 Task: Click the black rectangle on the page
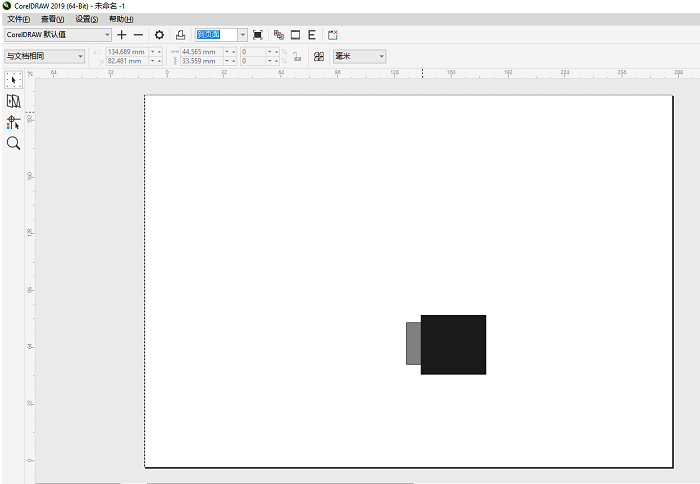click(454, 345)
